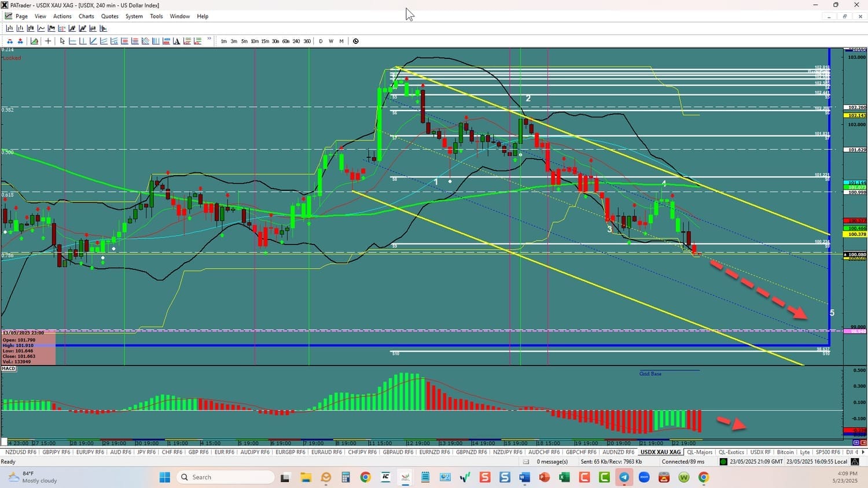Select the crosshair cursor tool

(x=48, y=41)
